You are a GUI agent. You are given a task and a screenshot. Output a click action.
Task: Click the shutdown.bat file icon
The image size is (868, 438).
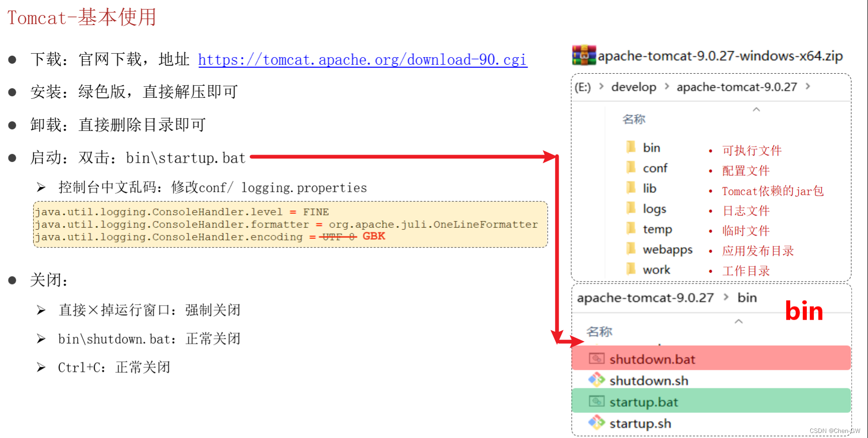tap(596, 358)
